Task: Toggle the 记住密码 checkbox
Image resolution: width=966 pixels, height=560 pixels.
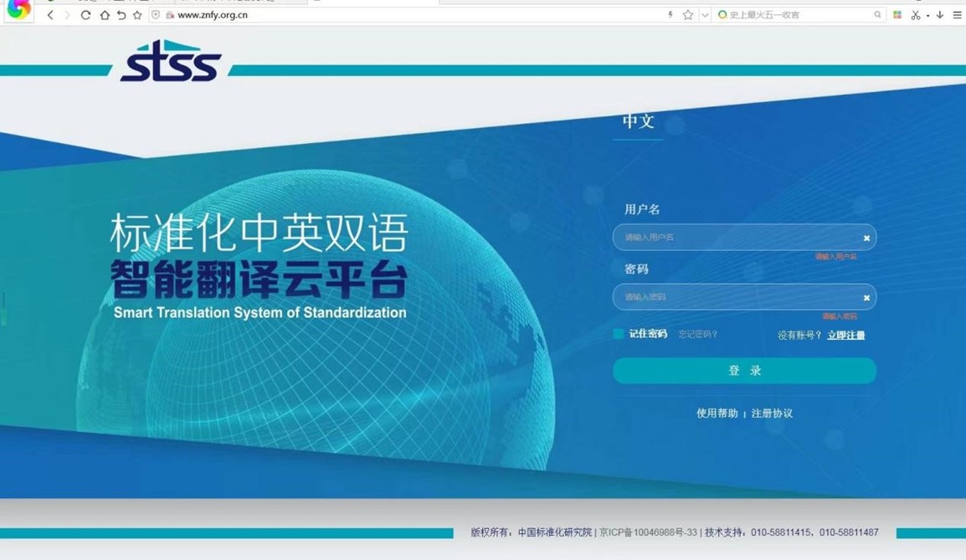Action: coord(618,334)
